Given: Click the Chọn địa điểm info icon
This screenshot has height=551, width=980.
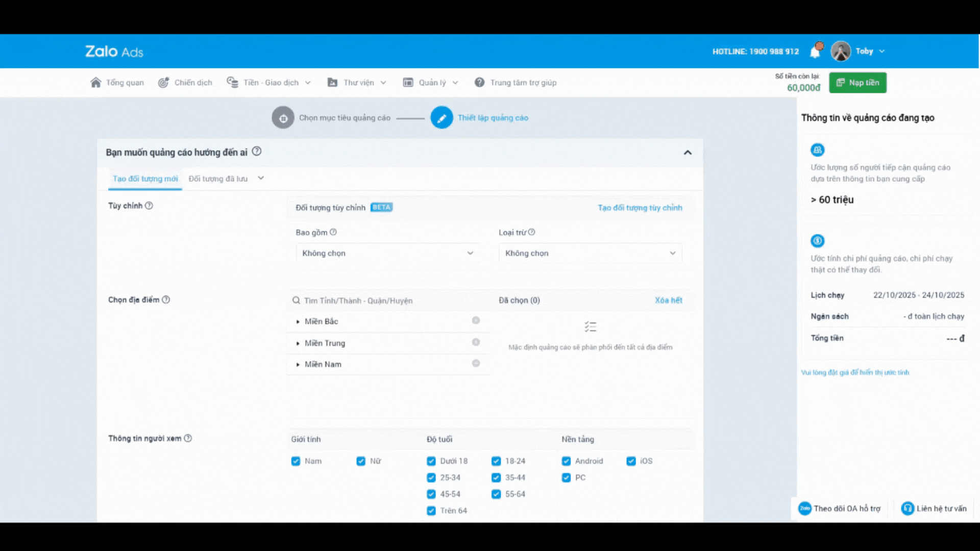Looking at the screenshot, I should click(x=166, y=300).
